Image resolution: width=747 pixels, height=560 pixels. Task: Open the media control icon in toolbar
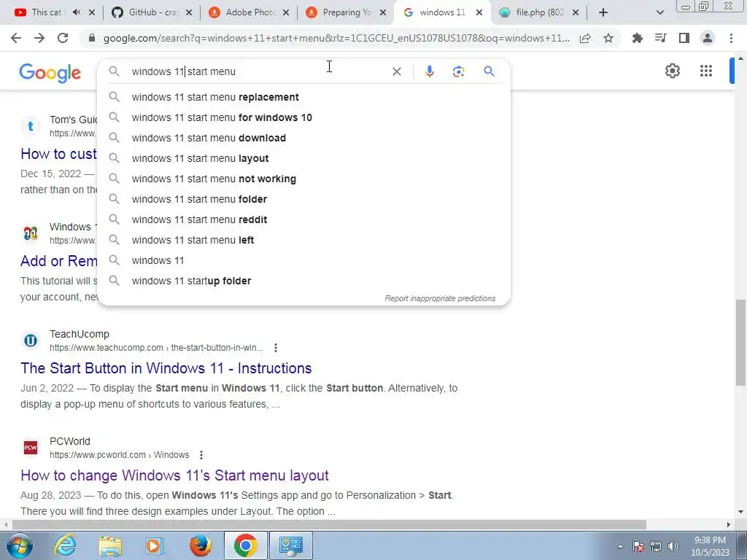point(660,38)
